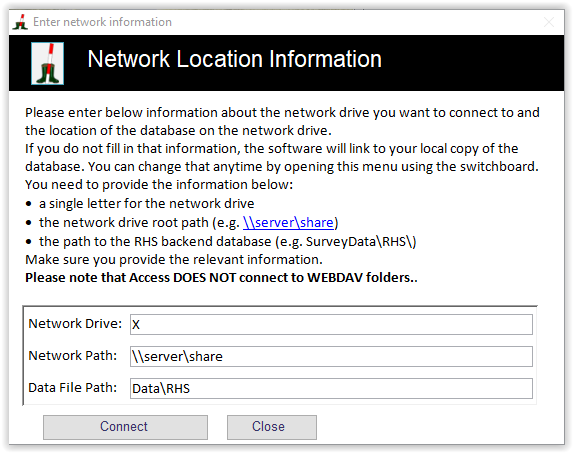Click the Connect button

[x=125, y=427]
